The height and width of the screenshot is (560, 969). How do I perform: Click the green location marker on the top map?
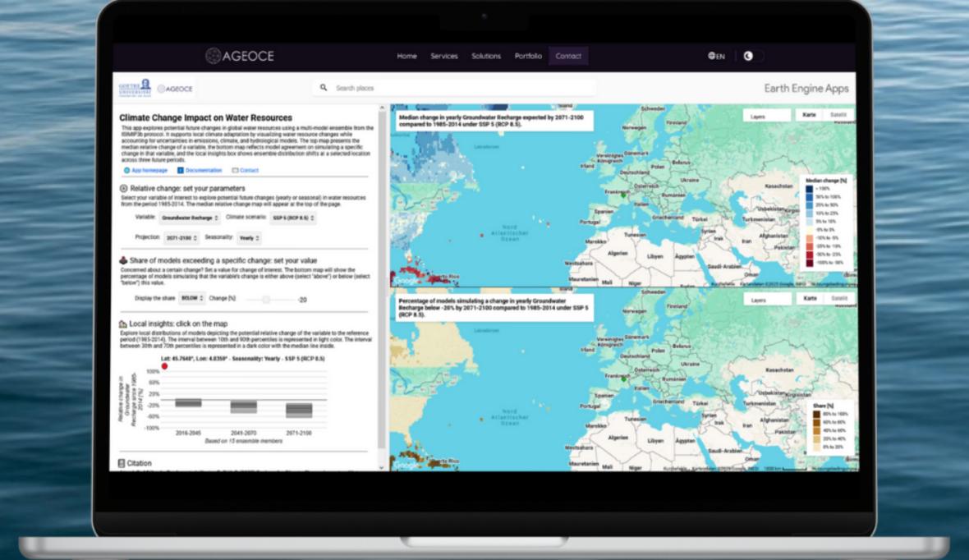pyautogui.click(x=624, y=195)
